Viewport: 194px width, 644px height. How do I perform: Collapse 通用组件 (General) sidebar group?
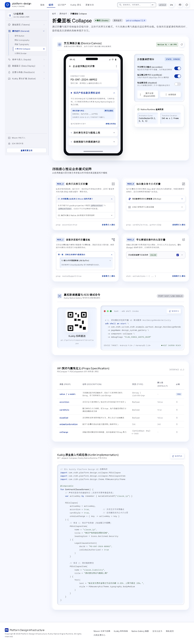tap(27, 31)
